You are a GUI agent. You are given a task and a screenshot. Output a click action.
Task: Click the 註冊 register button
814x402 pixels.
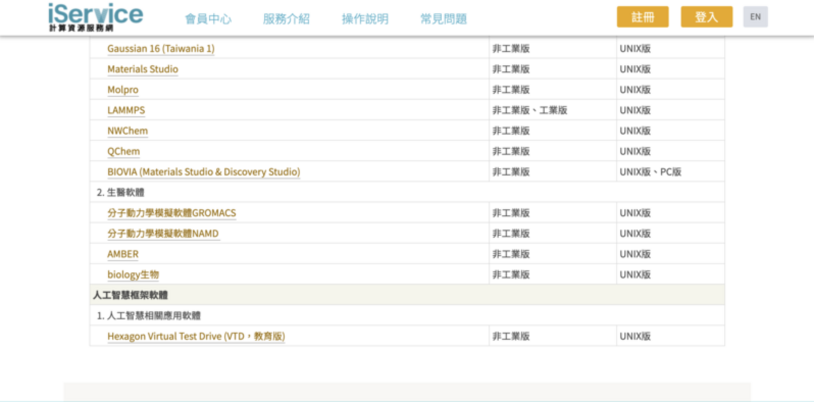click(643, 17)
